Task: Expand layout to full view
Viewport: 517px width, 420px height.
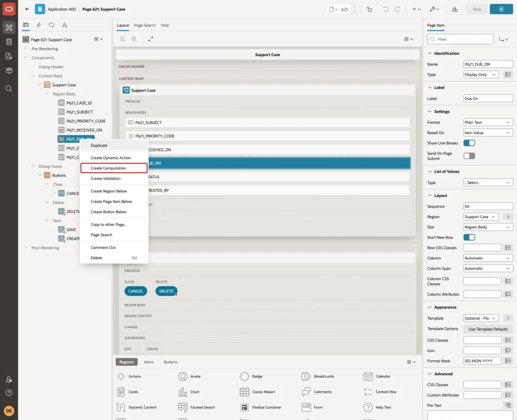Action: (x=150, y=39)
